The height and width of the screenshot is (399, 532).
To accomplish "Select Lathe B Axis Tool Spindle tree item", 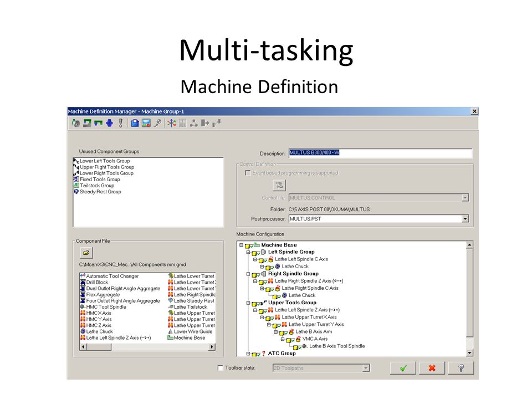I will (337, 346).
